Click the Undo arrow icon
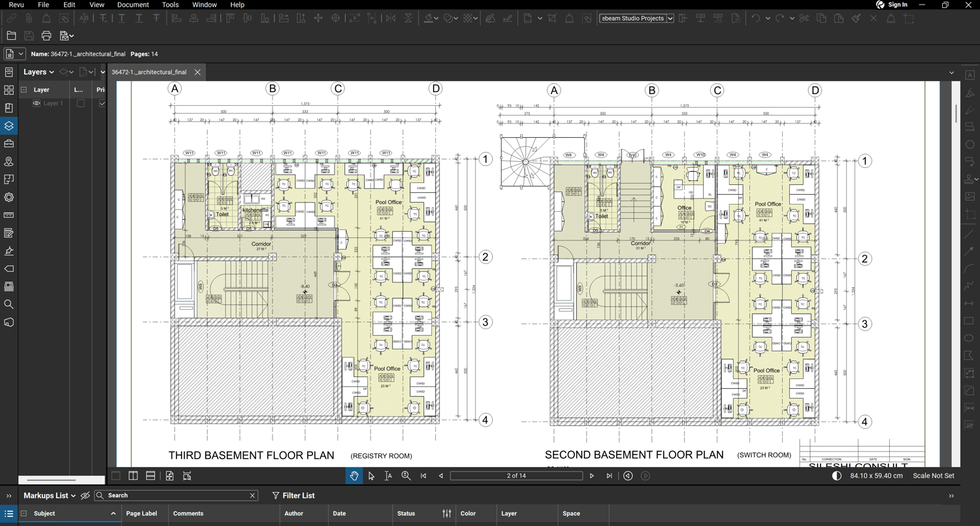The height and width of the screenshot is (526, 980). coord(755,18)
